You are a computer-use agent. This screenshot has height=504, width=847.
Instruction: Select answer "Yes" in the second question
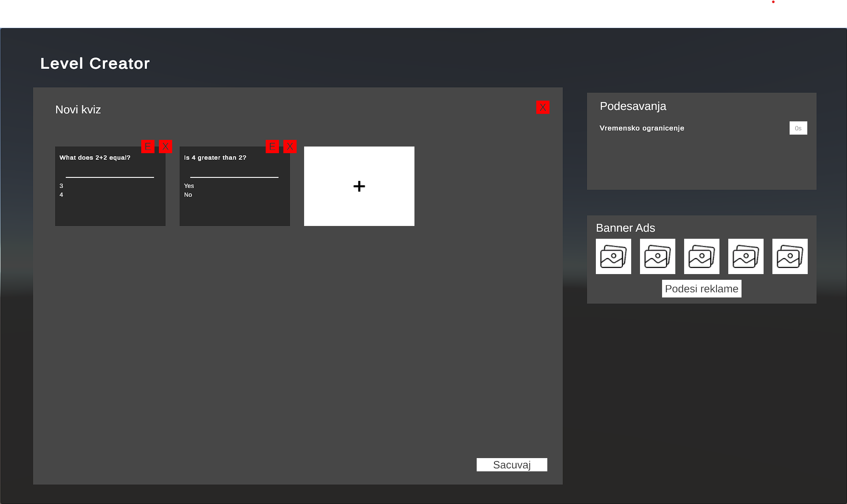(x=189, y=186)
